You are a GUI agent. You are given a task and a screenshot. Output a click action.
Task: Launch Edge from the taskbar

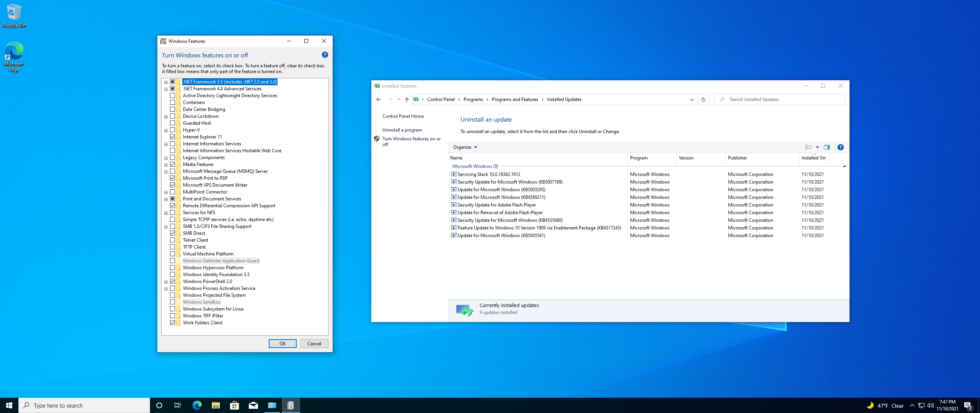[197, 405]
